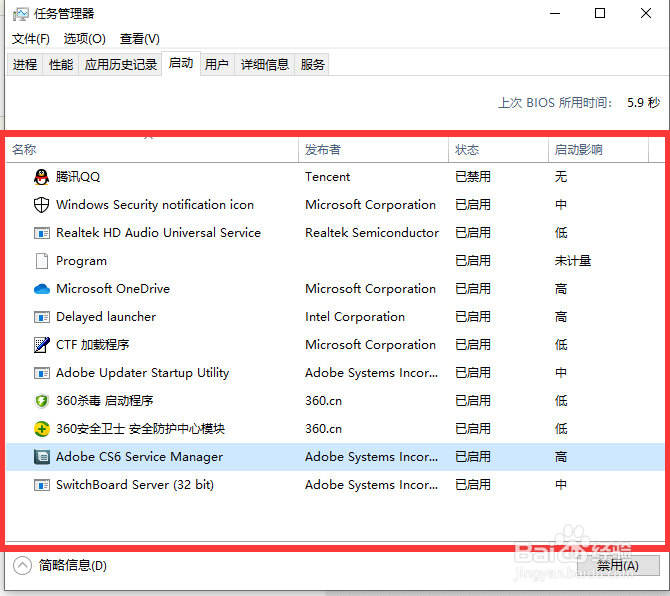Switch to the 性能 tab

61,64
